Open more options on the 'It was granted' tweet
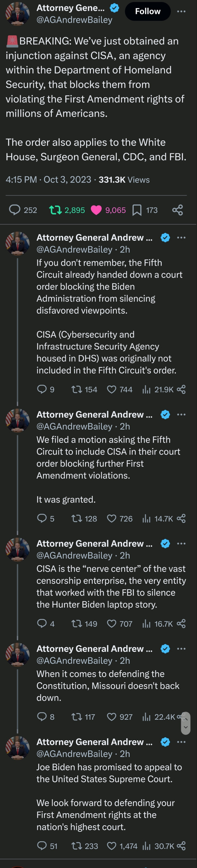This screenshot has height=868, width=197. 181,414
